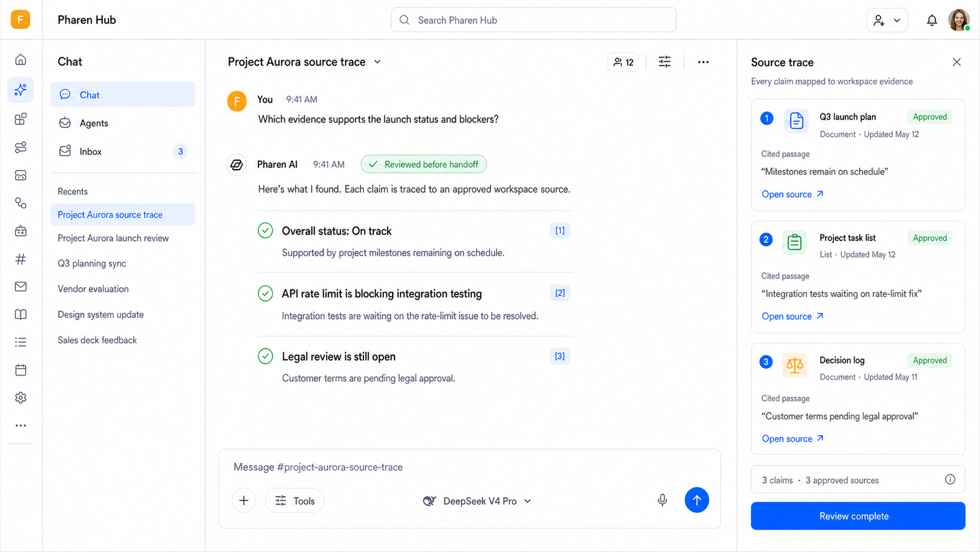
Task: Open recent Project Aurora launch review
Action: click(113, 238)
